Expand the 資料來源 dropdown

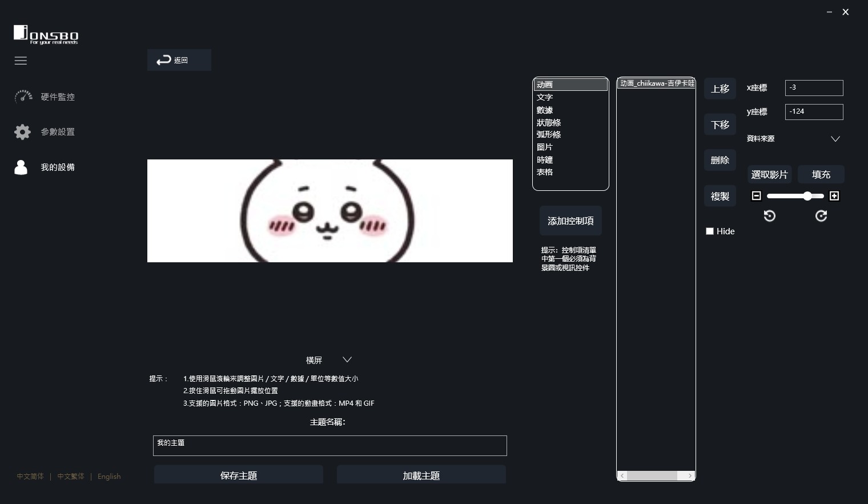[835, 139]
